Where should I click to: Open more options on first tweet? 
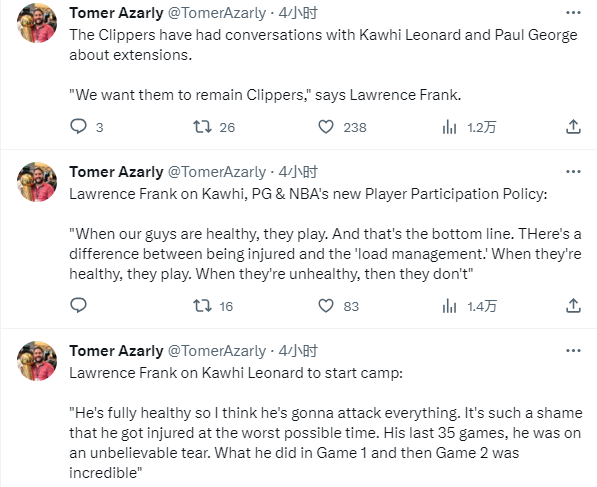pyautogui.click(x=573, y=13)
